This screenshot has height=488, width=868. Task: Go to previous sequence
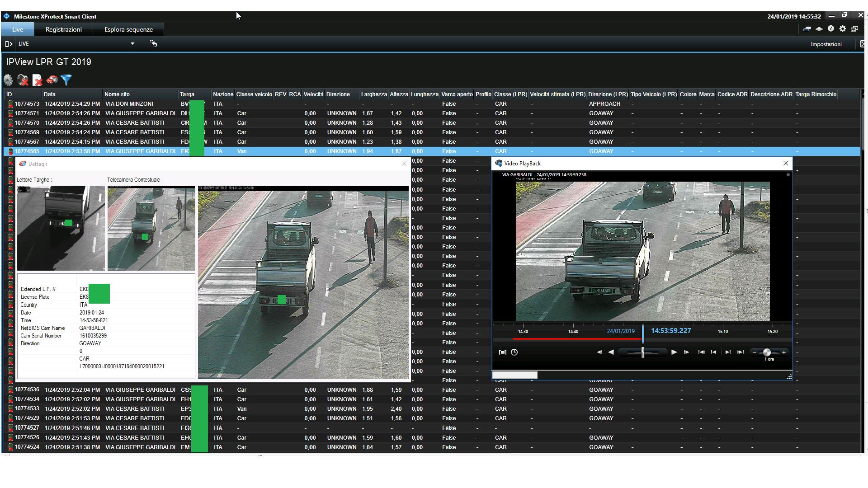pos(713,352)
